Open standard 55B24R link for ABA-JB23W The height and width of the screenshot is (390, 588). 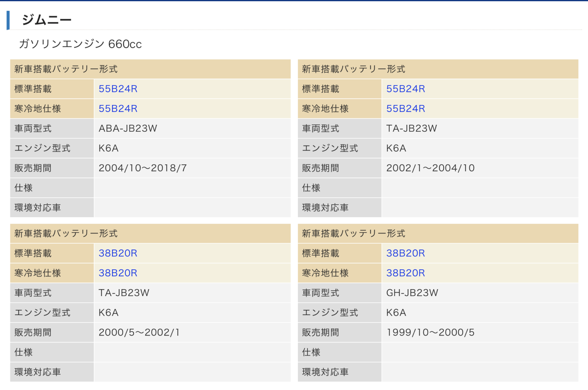pos(118,89)
